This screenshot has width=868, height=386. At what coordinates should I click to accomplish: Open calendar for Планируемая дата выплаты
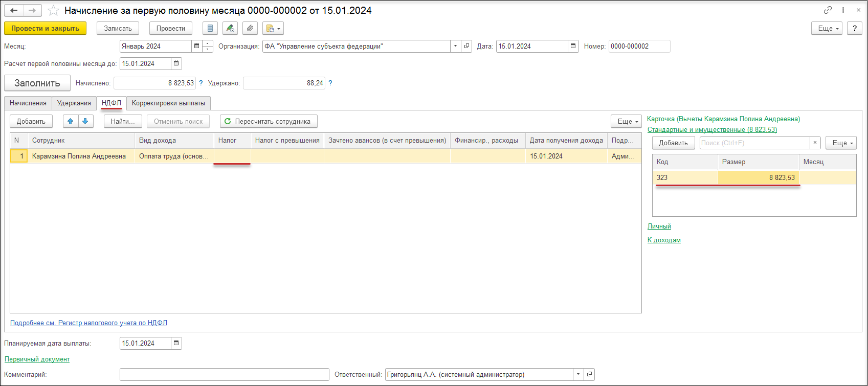pos(176,343)
